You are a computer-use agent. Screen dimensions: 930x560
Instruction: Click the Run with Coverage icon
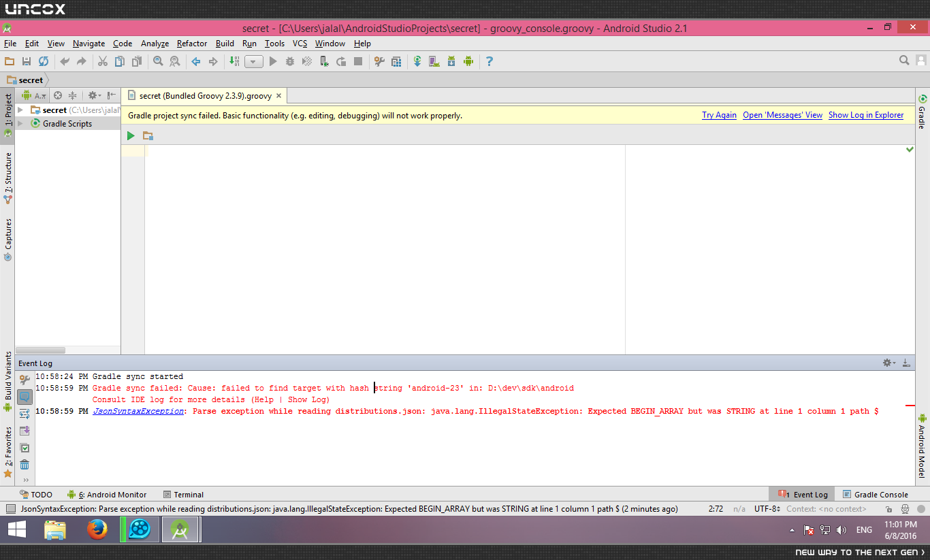[307, 61]
